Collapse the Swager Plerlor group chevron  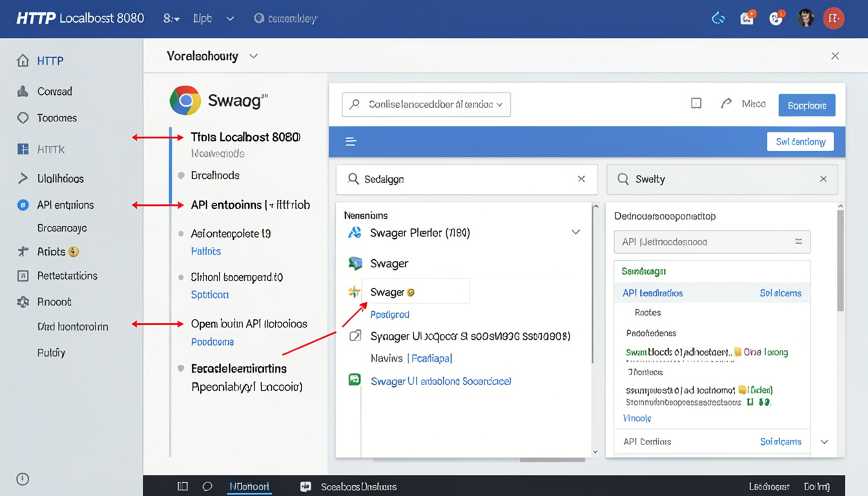(575, 232)
